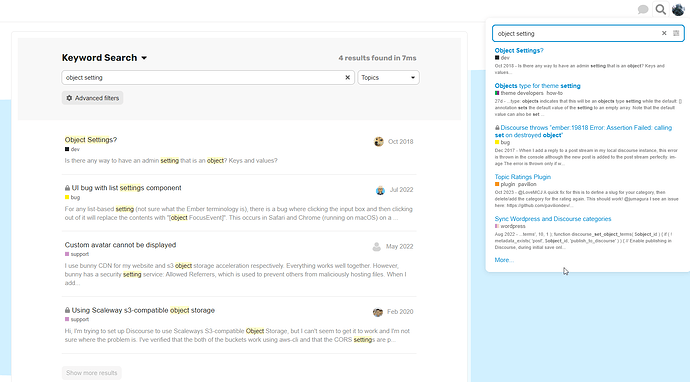Click support category under Custom avatar topic
This screenshot has width=690, height=382.
click(77, 254)
